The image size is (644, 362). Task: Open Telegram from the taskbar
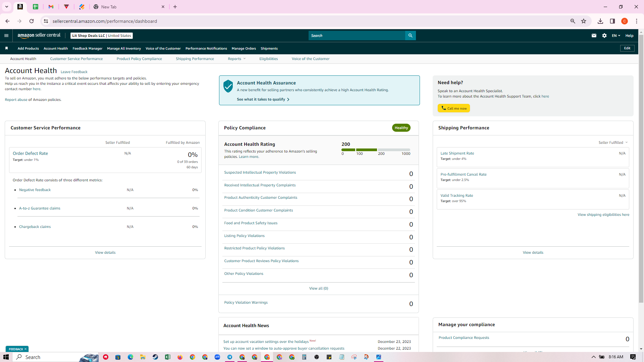point(230,357)
